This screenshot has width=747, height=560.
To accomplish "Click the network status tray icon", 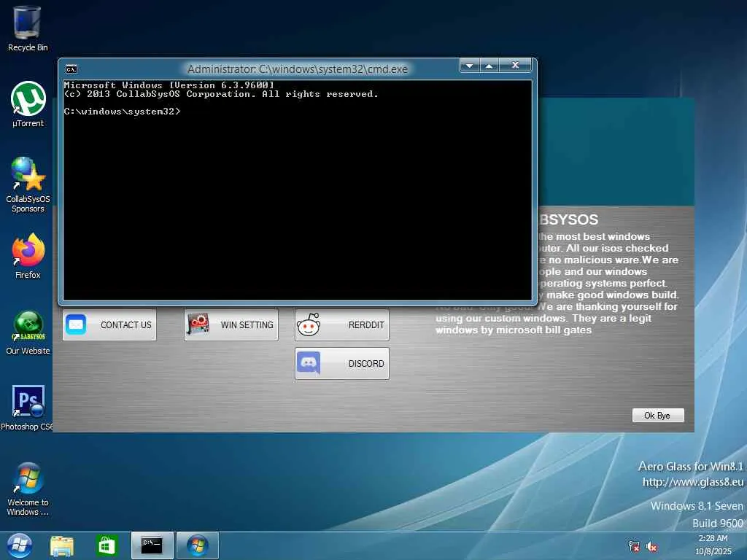I will click(x=634, y=547).
